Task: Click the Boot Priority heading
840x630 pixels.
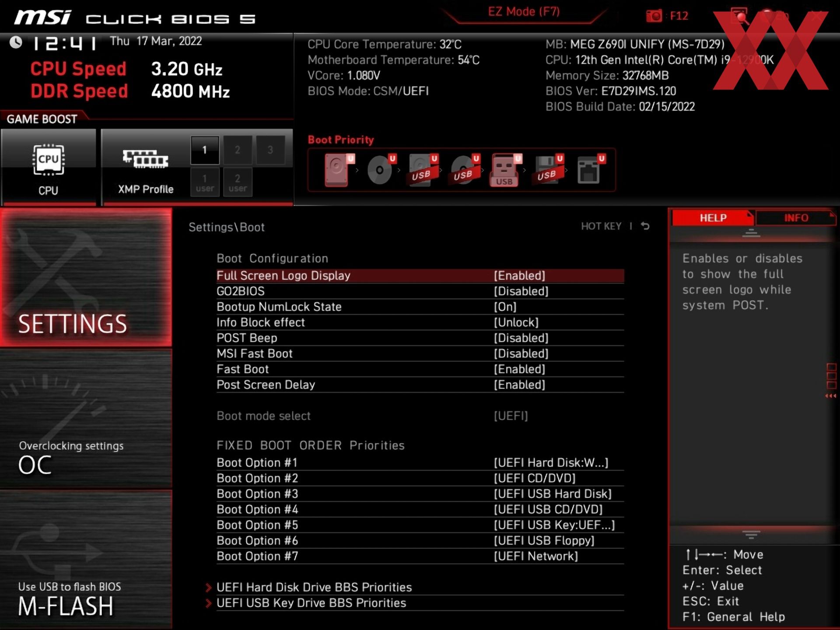Action: 341,140
